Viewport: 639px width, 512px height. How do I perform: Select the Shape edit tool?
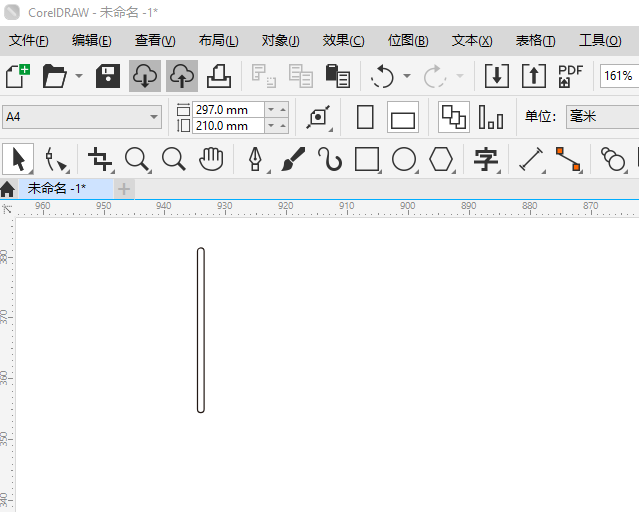(55, 159)
